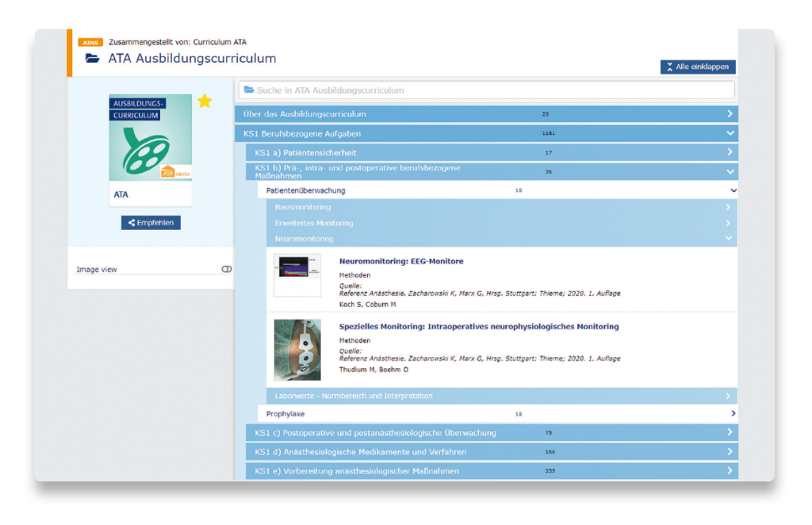812x525 pixels.
Task: Click the yellow favorite star icon
Action: pyautogui.click(x=205, y=102)
